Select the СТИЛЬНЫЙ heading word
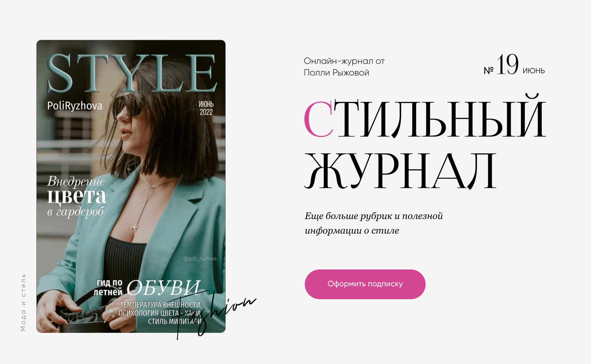Viewport: 591px width, 364px height. click(425, 116)
